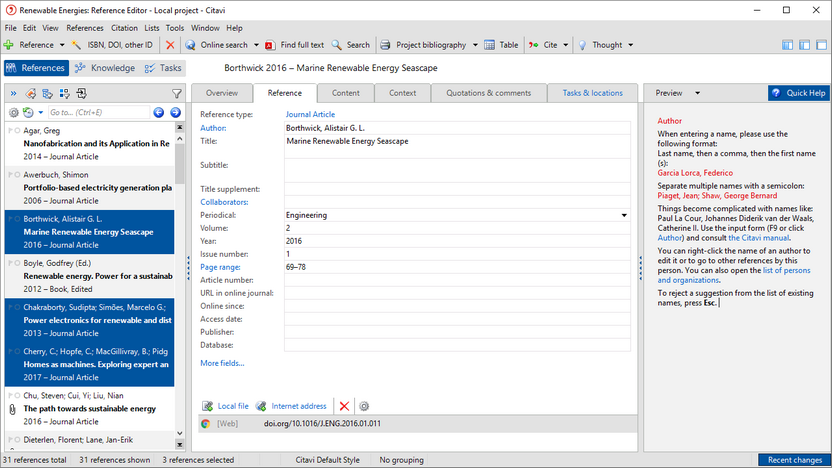Screen dimensions: 832x468
Task: Click the Chrome icon beside doi.org link
Action: point(205,424)
